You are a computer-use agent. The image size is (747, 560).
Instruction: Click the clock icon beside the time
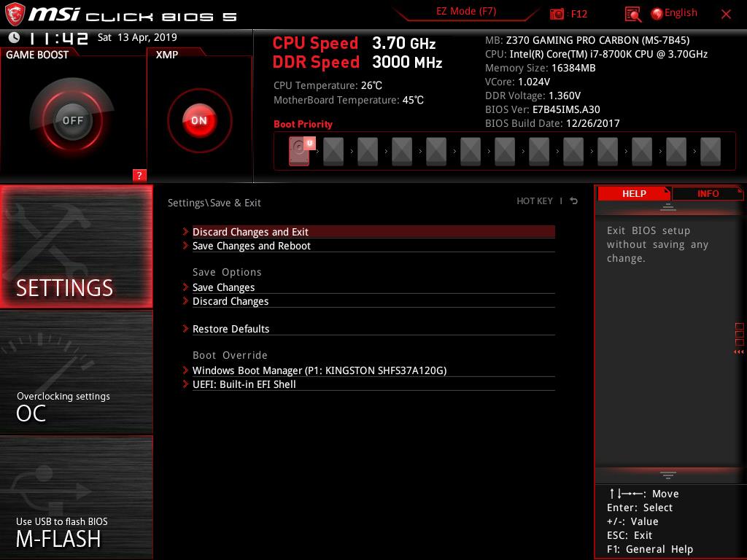coord(15,37)
